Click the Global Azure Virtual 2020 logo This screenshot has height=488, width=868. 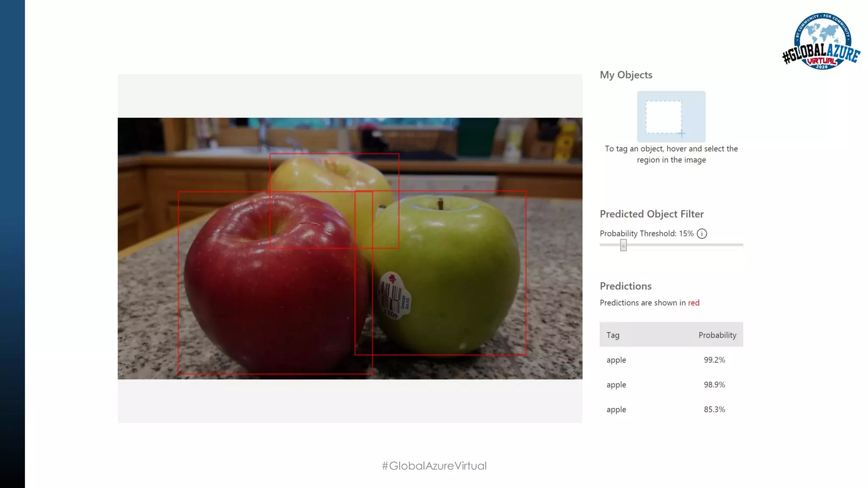pyautogui.click(x=821, y=42)
